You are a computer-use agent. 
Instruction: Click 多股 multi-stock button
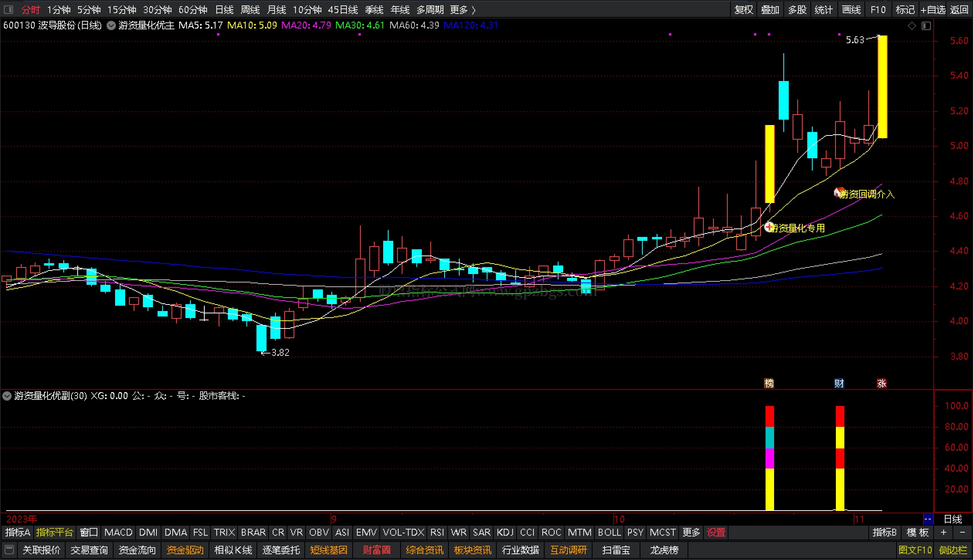point(797,10)
